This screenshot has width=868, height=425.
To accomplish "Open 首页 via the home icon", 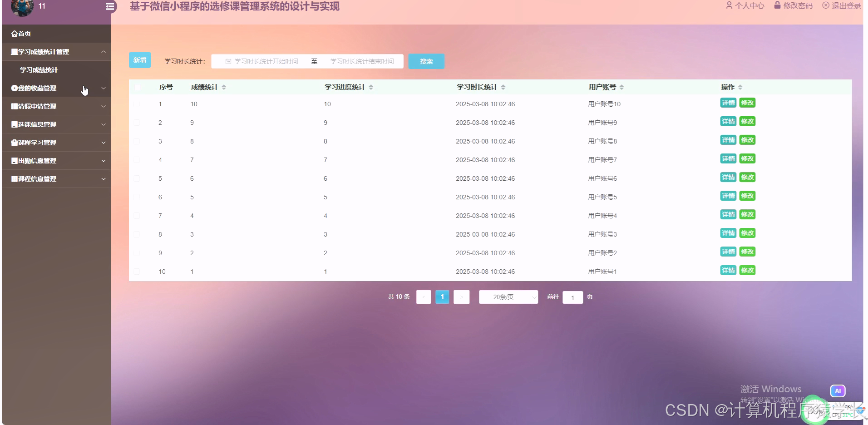I will tap(14, 33).
